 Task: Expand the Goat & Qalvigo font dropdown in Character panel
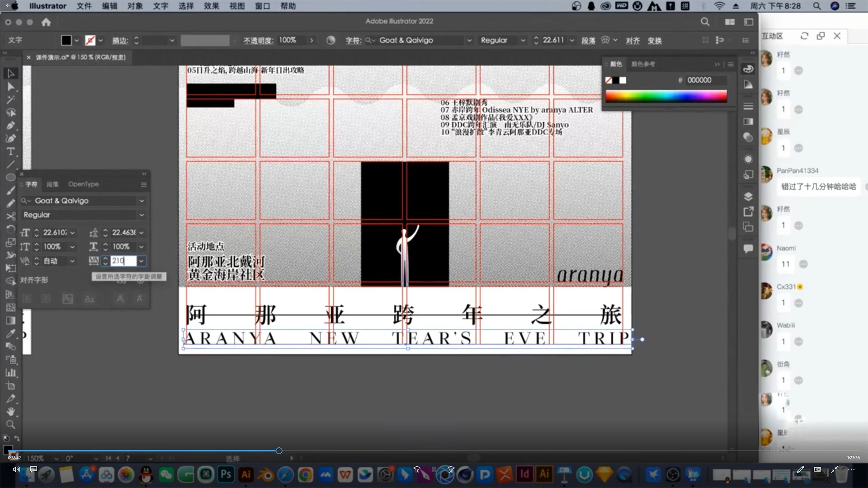[x=142, y=201]
